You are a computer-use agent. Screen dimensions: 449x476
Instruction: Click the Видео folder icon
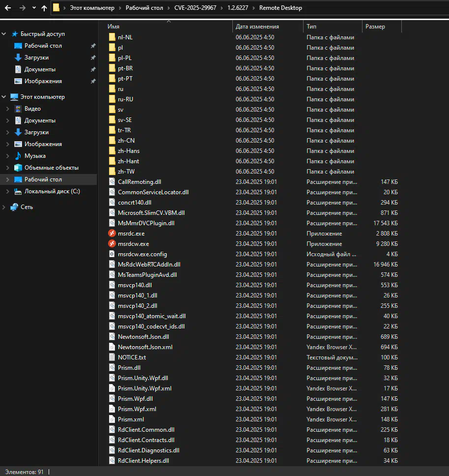click(18, 109)
